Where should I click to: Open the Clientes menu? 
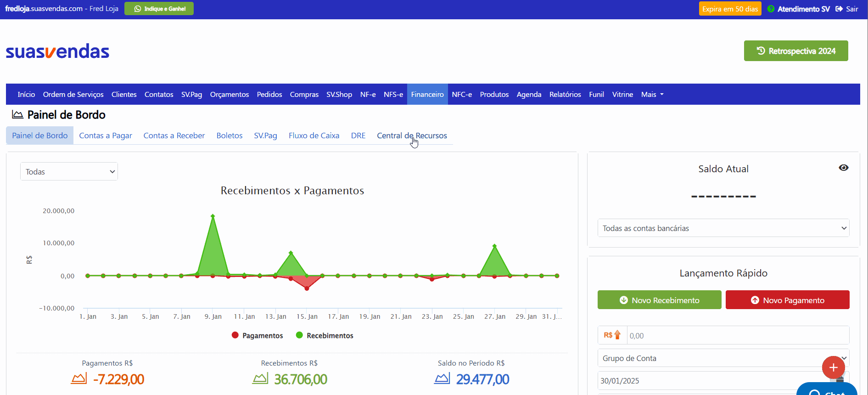124,94
